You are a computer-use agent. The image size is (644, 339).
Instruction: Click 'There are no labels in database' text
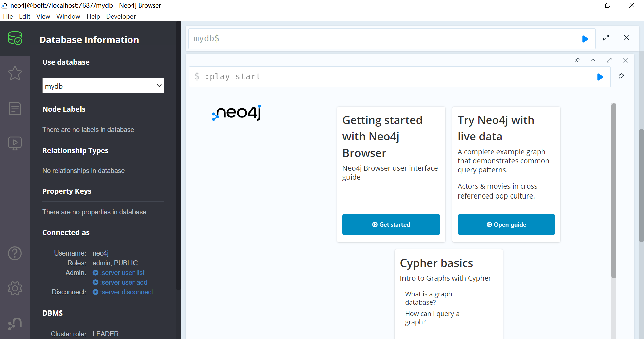(x=88, y=130)
